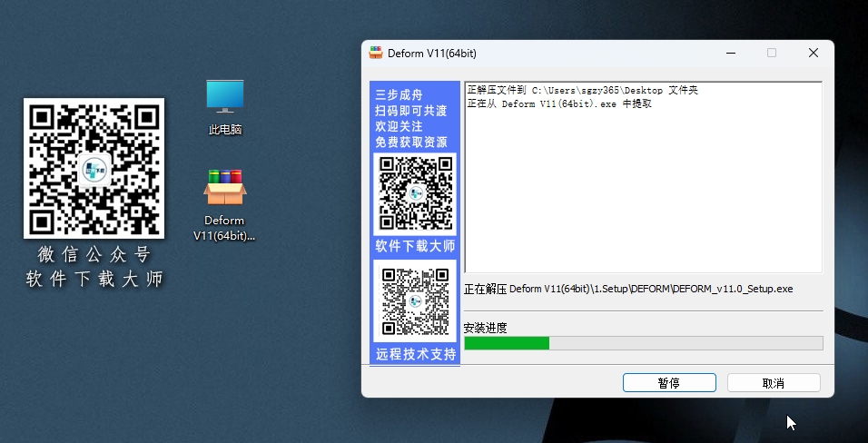Click the log line starting 正解压文件到
Viewport: 868px width, 443px height.
582,90
